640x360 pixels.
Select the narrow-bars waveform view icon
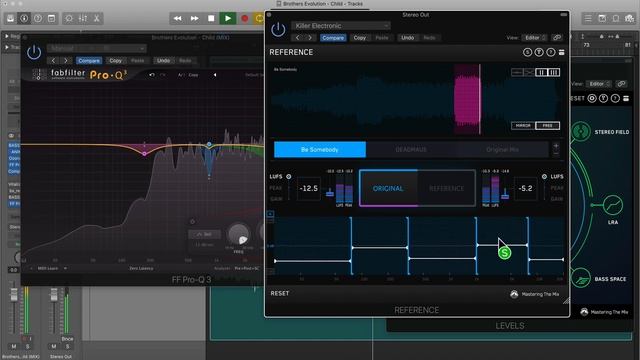(553, 72)
